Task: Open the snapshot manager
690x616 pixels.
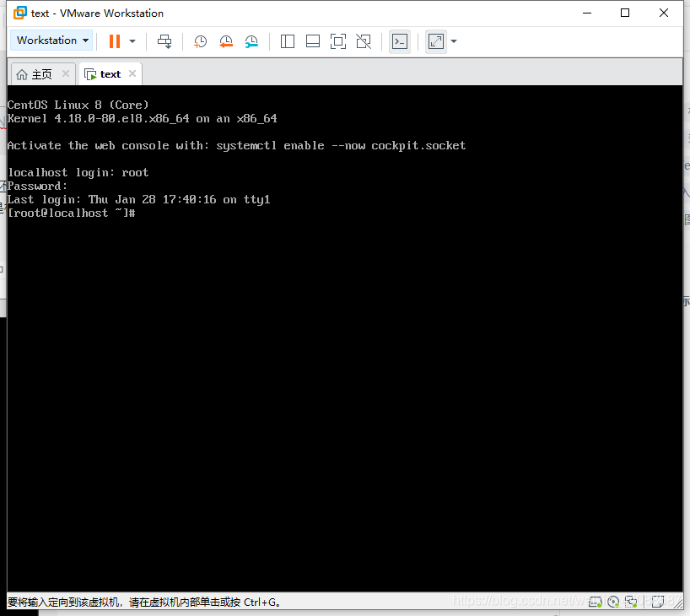Action: point(251,42)
